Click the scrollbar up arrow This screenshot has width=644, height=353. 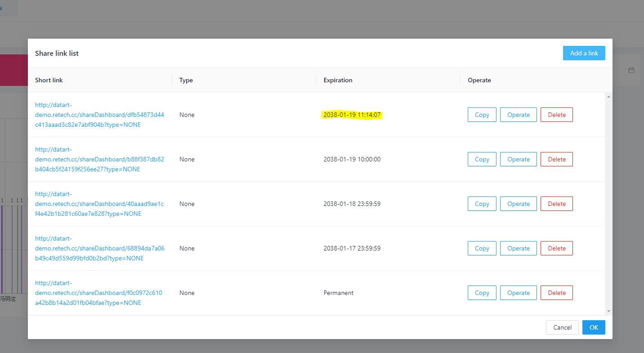point(608,96)
